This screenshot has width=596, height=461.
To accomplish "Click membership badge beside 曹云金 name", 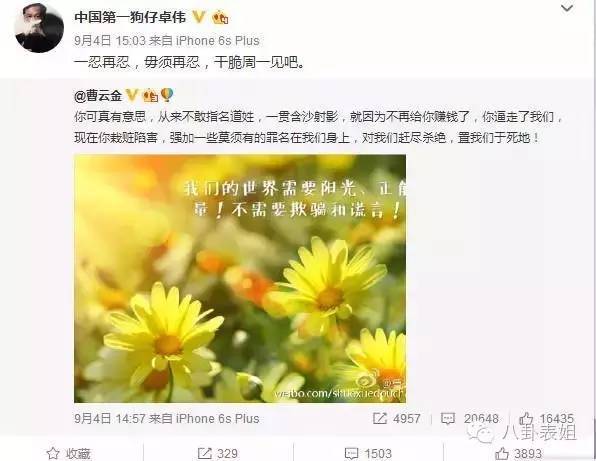I will [x=150, y=96].
